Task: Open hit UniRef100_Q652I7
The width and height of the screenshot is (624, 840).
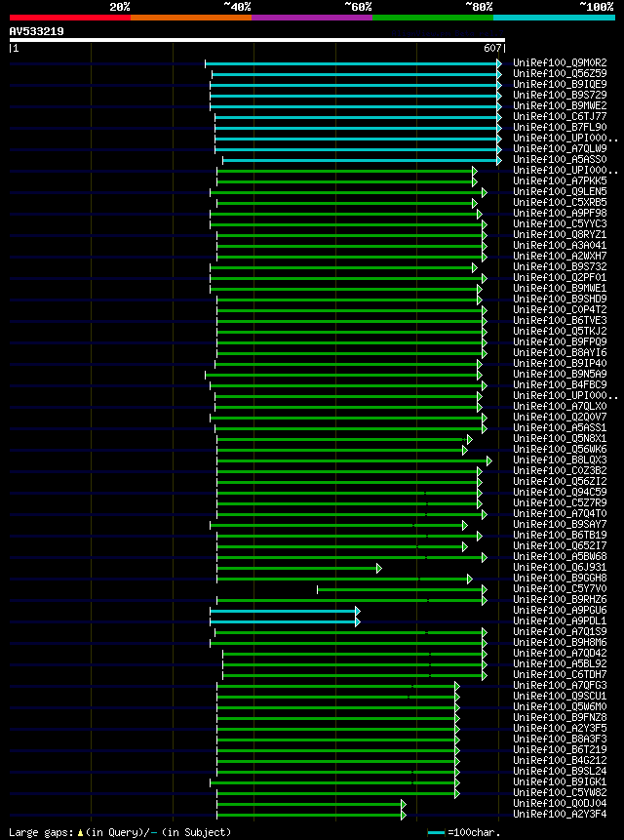Action: point(560,546)
